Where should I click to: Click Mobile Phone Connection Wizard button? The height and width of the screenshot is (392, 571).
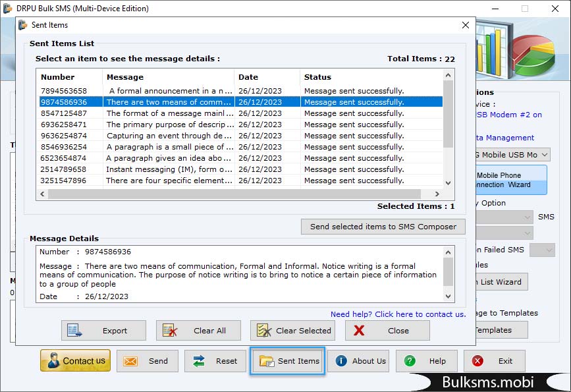point(511,180)
